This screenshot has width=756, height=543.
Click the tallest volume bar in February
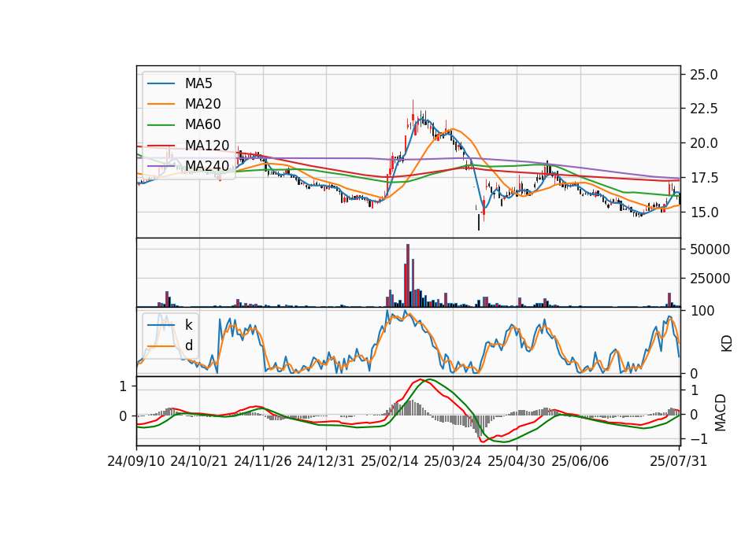click(408, 275)
